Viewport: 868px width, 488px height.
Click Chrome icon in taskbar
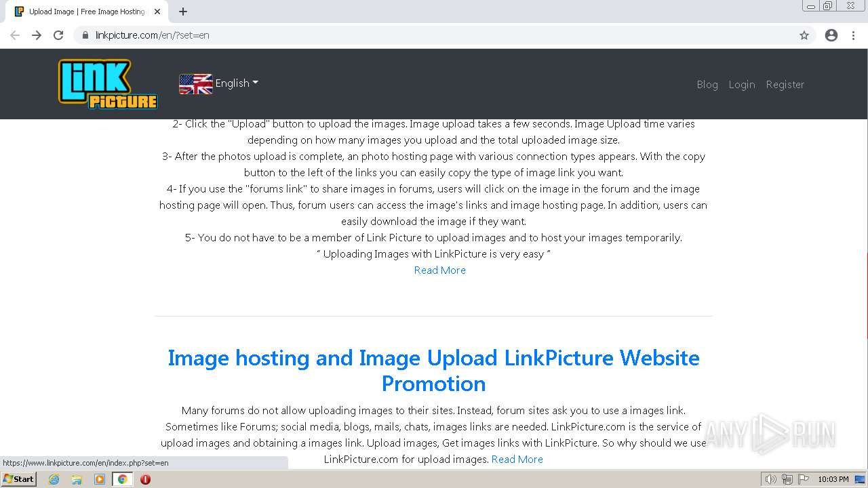[x=123, y=479]
